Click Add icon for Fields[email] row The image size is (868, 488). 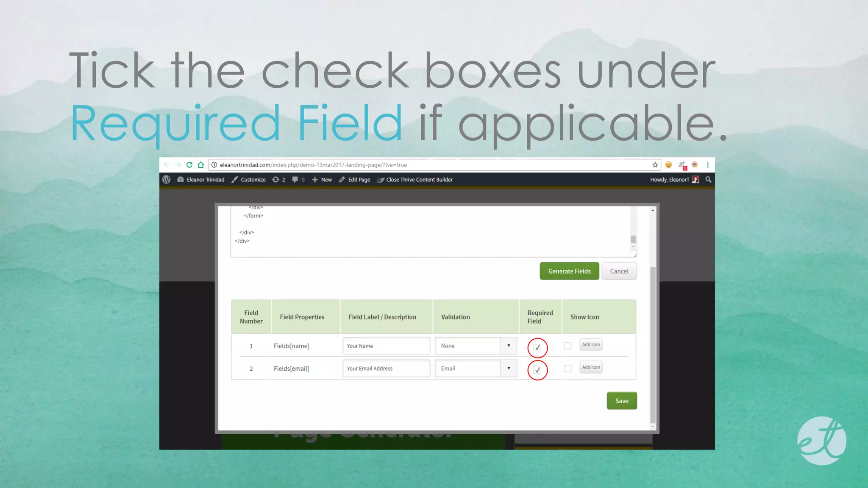click(591, 367)
